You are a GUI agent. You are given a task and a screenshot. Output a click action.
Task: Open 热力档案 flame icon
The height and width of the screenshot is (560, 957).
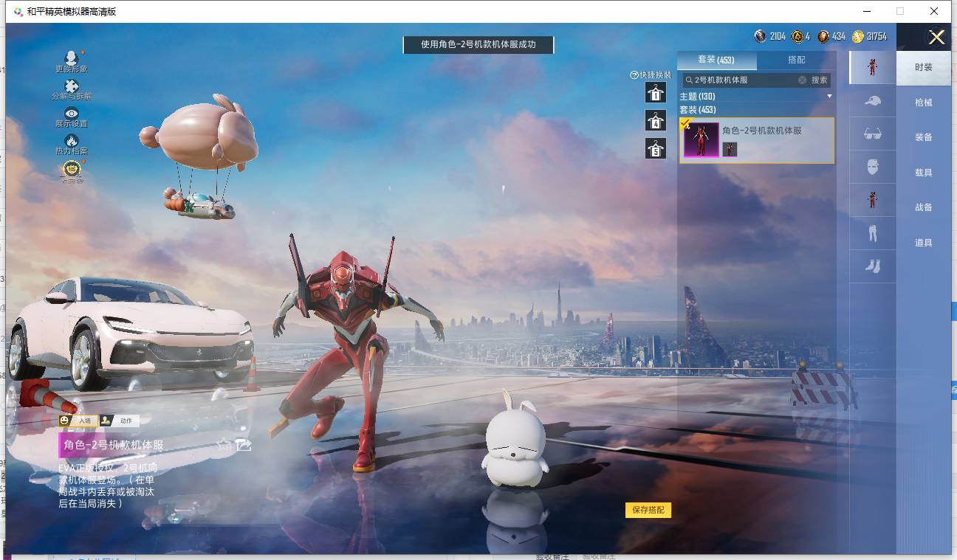click(71, 140)
